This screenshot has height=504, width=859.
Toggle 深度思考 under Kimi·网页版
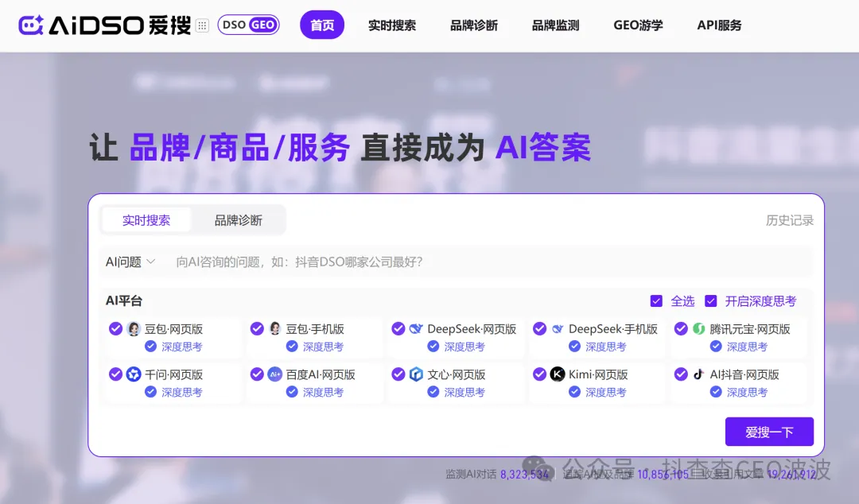pyautogui.click(x=574, y=392)
